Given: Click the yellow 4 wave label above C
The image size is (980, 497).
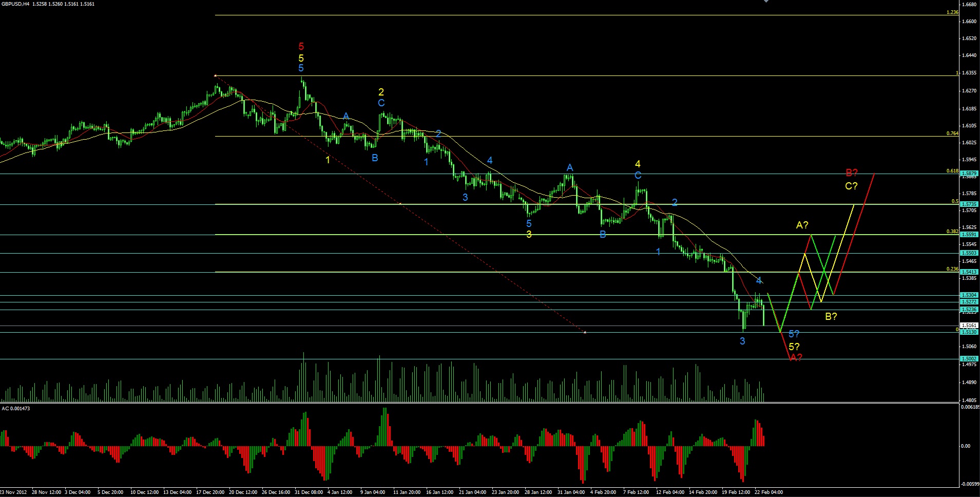Looking at the screenshot, I should (x=638, y=164).
